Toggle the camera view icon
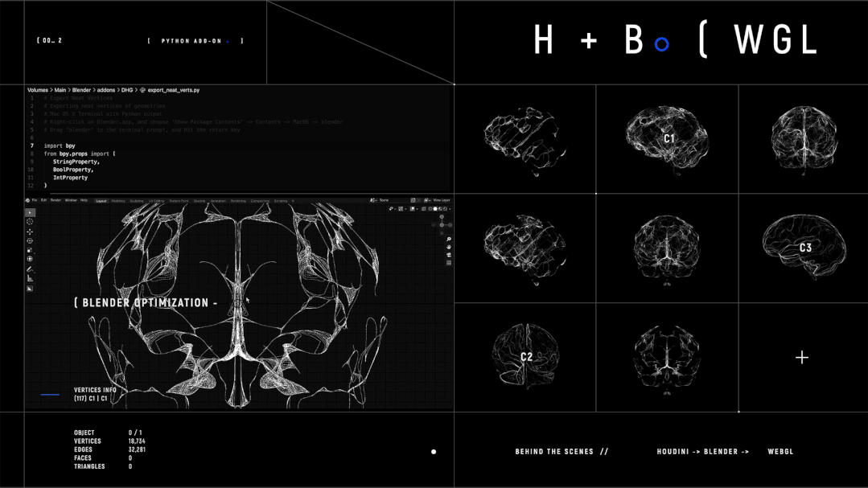868x488 pixels. click(449, 255)
